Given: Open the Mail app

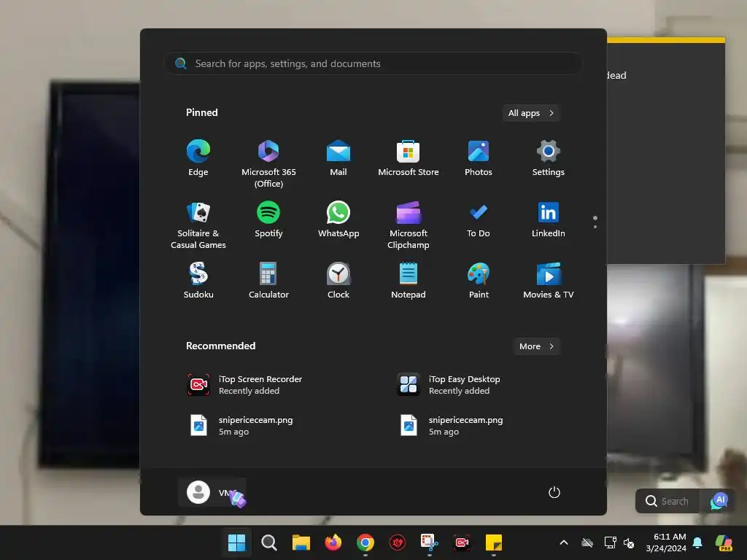Looking at the screenshot, I should tap(338, 158).
